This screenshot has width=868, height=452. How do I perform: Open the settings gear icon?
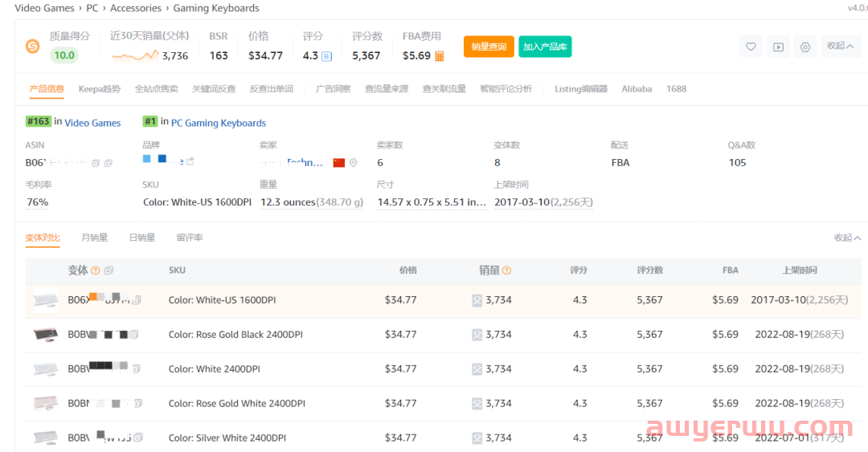tap(805, 47)
